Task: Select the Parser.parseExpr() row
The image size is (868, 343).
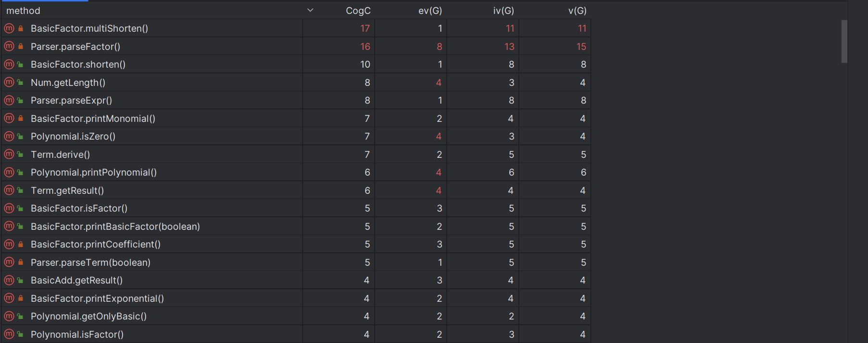Action: coord(296,100)
